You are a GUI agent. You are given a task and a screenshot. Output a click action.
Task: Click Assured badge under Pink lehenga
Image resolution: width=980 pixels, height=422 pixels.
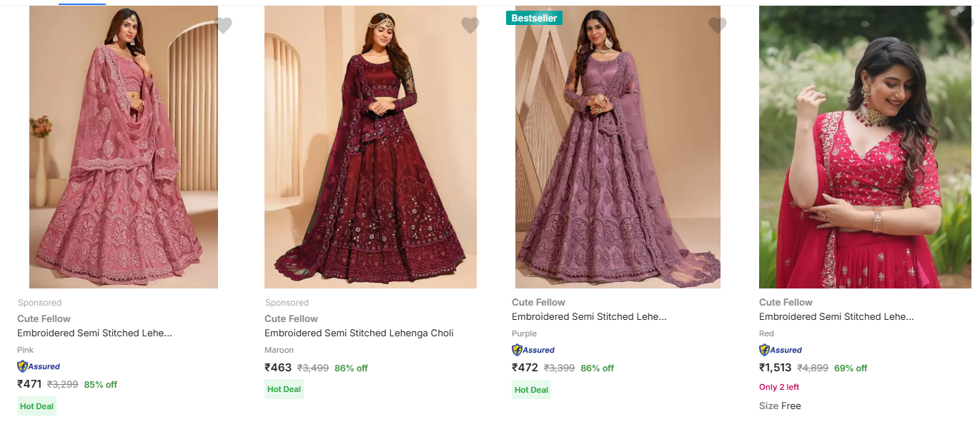[39, 366]
